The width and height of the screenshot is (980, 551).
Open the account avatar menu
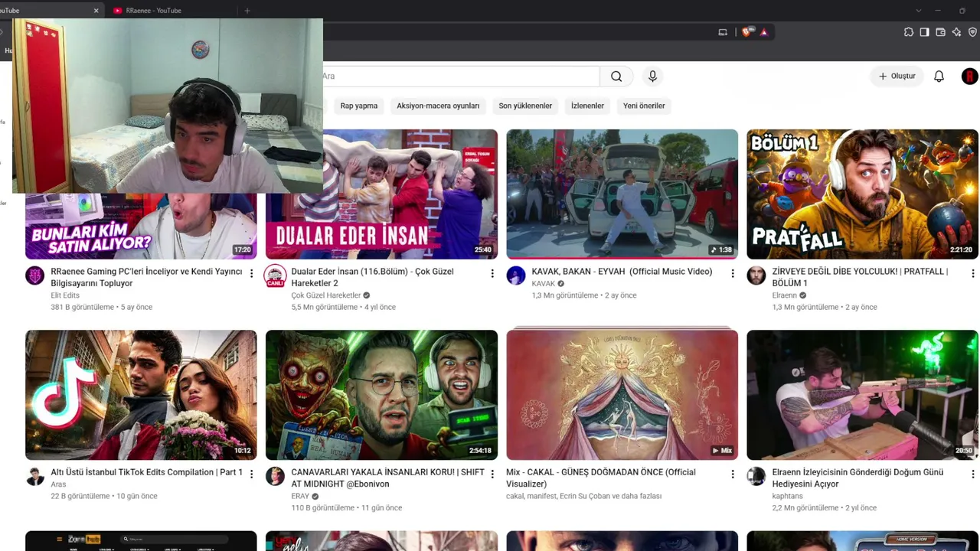970,77
